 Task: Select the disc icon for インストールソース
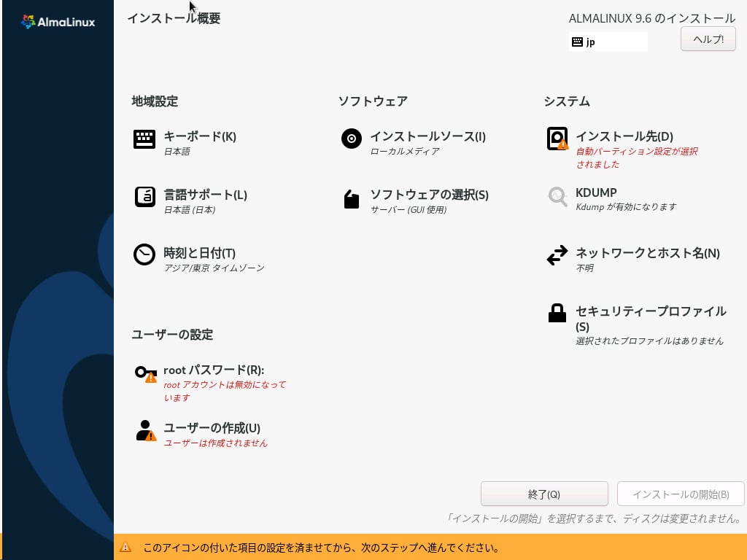coord(352,139)
